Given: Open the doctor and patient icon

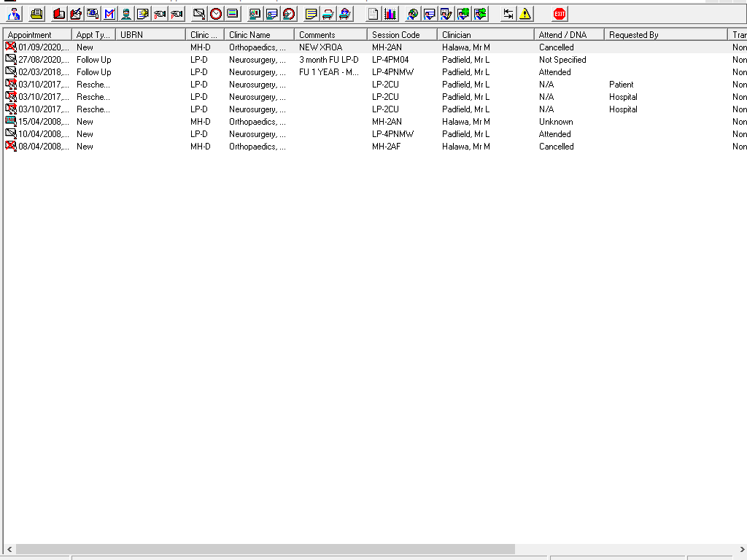Looking at the screenshot, I should [15, 14].
